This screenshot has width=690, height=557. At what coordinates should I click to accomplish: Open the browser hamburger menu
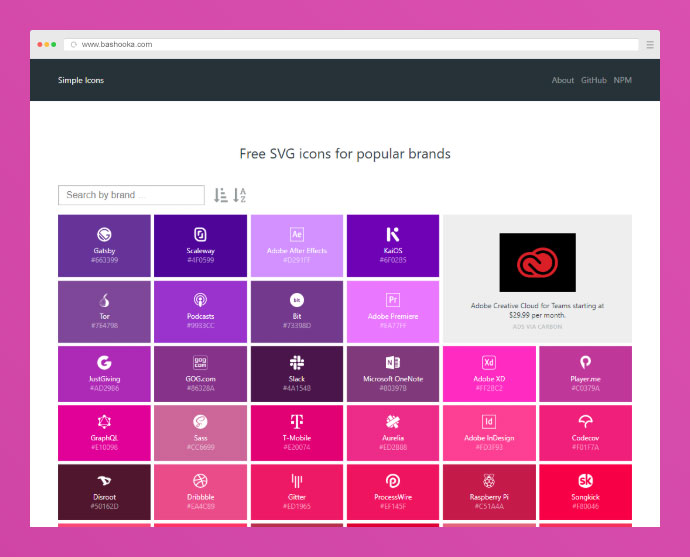(x=650, y=44)
